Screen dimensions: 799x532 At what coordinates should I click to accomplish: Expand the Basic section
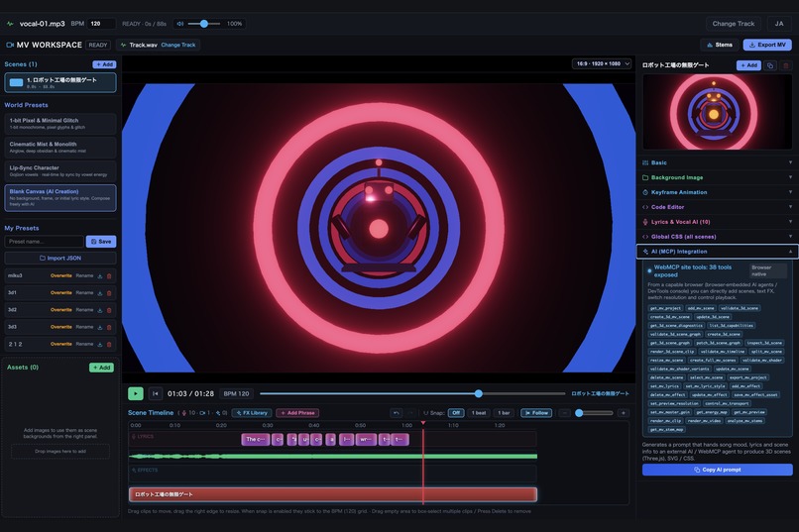[717, 162]
